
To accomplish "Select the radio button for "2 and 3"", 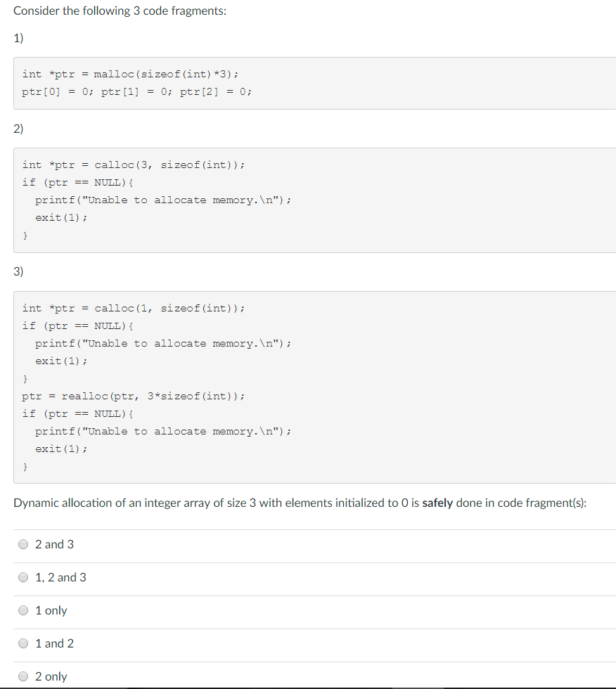I will point(23,543).
